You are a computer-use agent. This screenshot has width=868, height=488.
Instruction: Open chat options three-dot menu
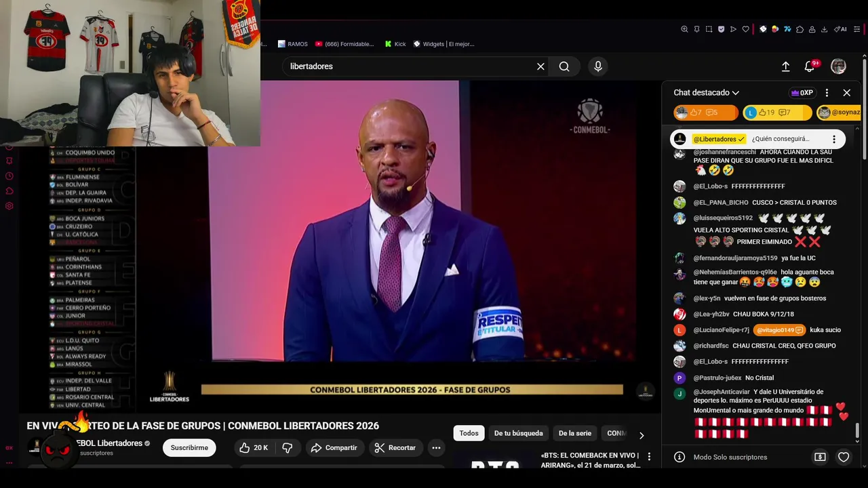pyautogui.click(x=827, y=93)
